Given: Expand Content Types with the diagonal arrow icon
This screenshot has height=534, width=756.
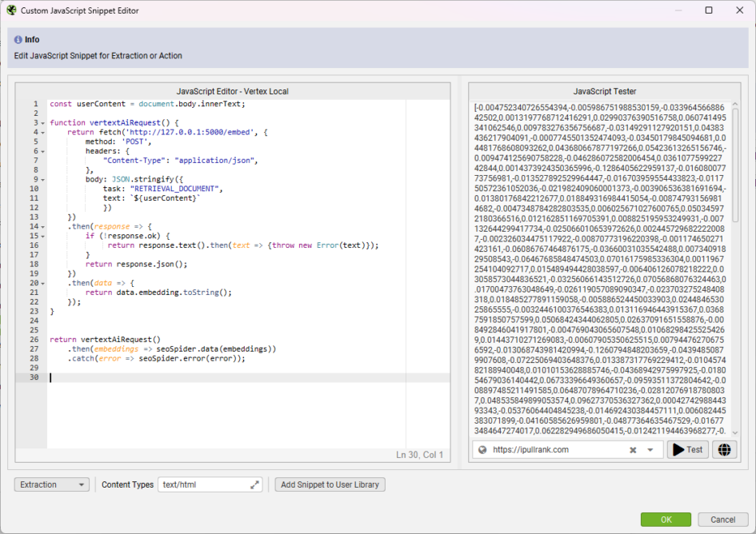Looking at the screenshot, I should coord(253,484).
